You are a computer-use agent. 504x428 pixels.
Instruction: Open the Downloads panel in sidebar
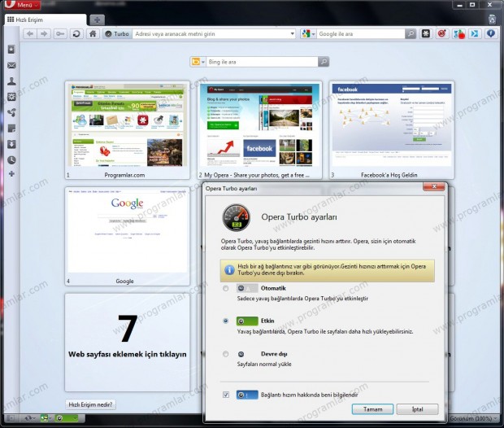tap(11, 144)
